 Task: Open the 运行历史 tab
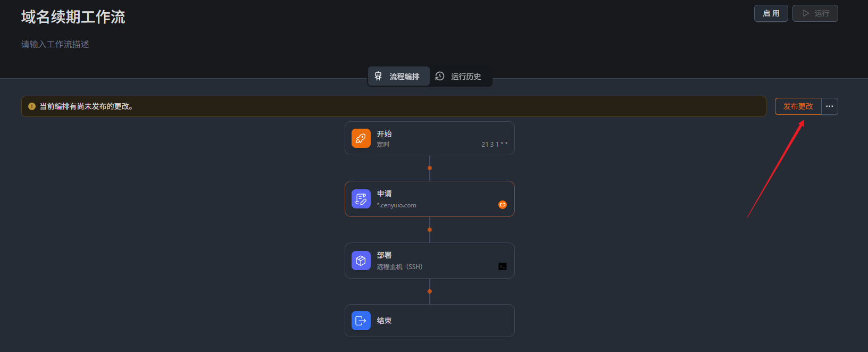tap(460, 77)
